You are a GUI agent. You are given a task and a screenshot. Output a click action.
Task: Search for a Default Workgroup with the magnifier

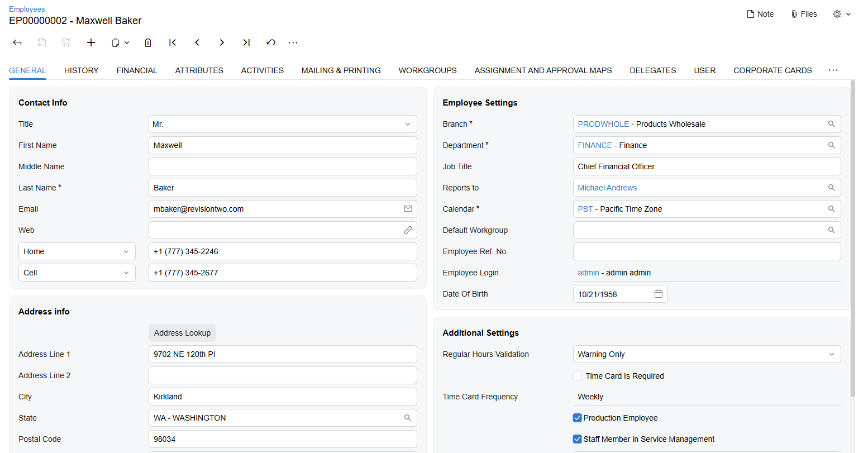(832, 230)
